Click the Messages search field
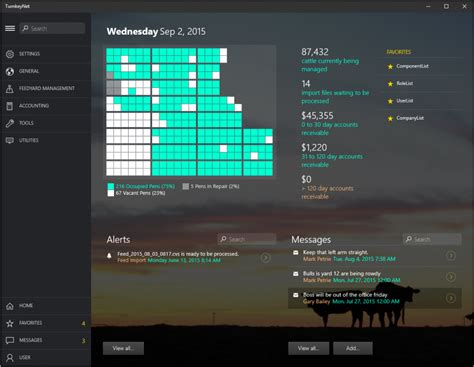Image resolution: width=474 pixels, height=367 pixels. [432, 239]
